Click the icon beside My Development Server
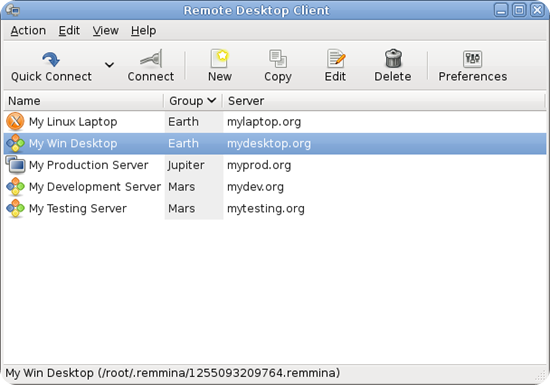550x385 pixels. click(15, 187)
